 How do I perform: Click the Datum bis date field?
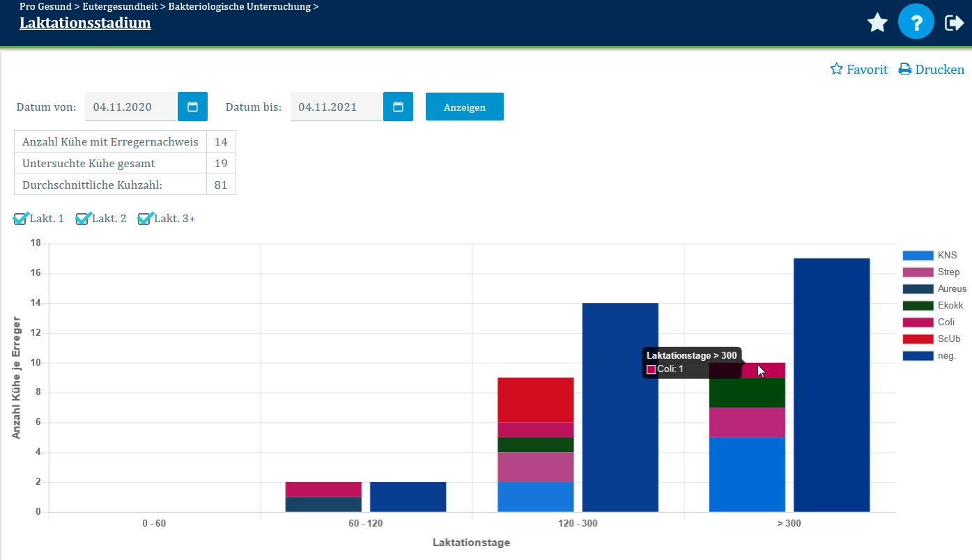(335, 107)
